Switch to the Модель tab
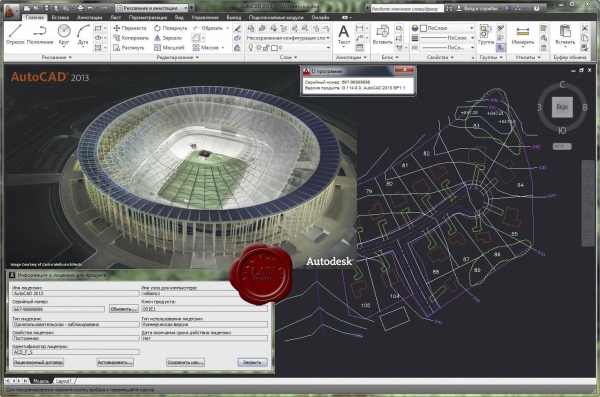Image resolution: width=600 pixels, height=397 pixels. pos(41,381)
